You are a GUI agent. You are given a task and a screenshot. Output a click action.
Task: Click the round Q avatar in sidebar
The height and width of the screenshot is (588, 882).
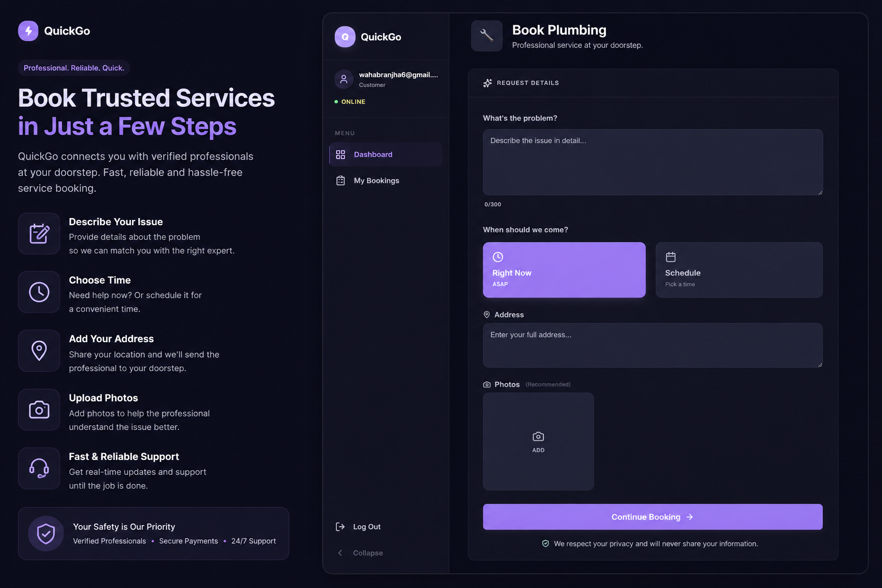(345, 37)
